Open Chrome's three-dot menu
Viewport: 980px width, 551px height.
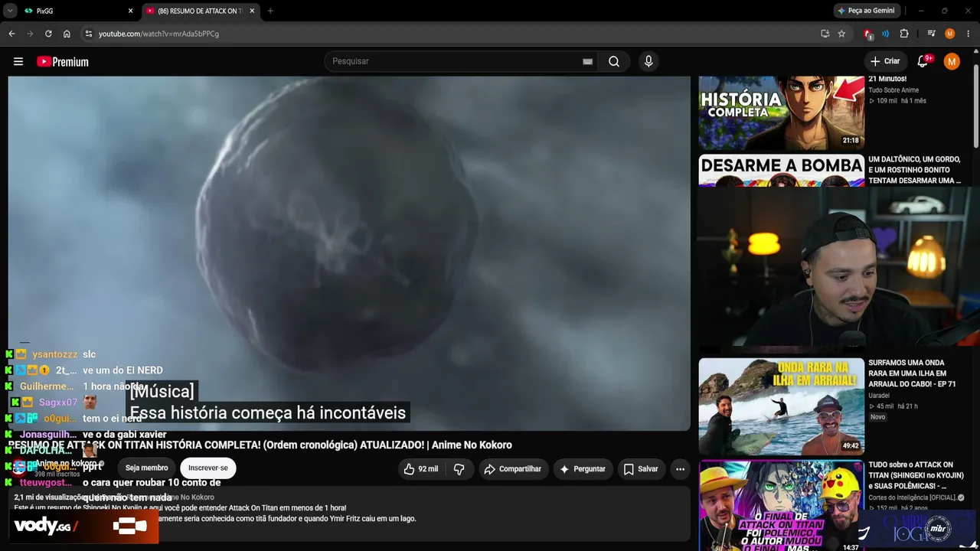pyautogui.click(x=968, y=34)
